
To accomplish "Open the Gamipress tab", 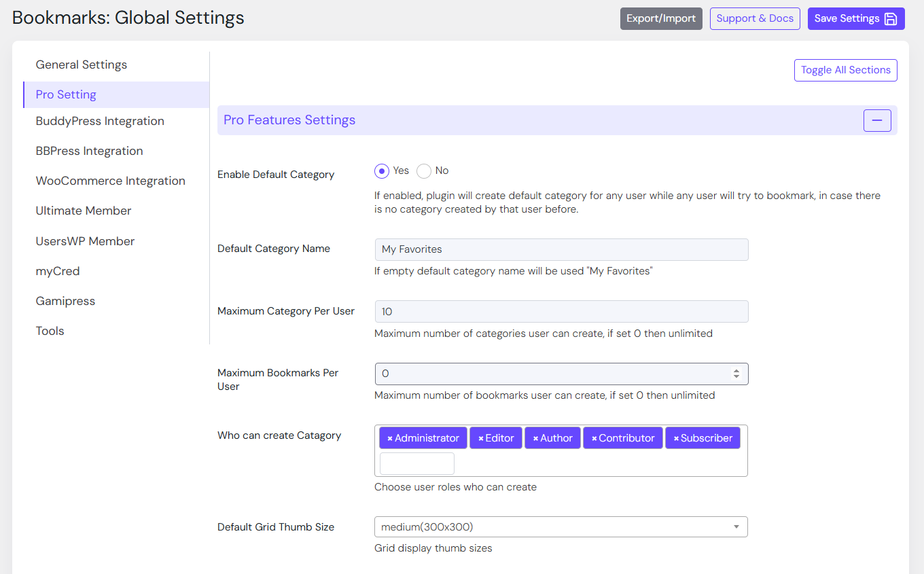I will point(65,301).
